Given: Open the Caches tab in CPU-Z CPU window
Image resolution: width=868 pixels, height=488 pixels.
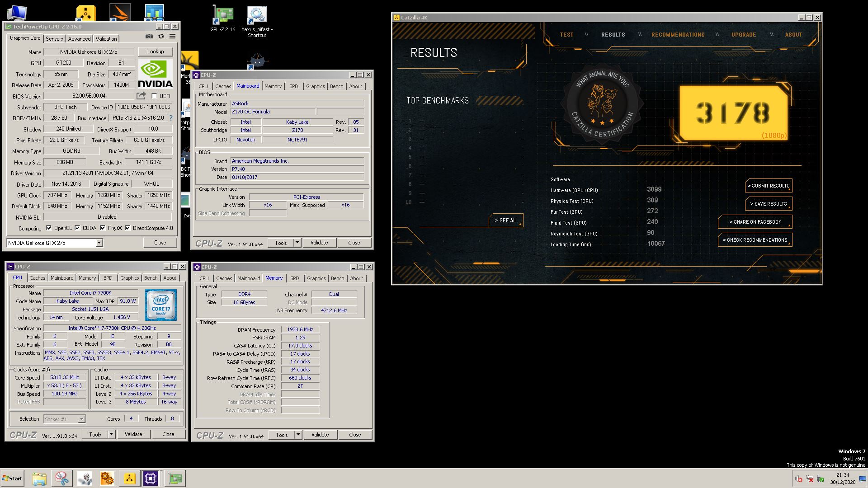Looking at the screenshot, I should tap(38, 278).
